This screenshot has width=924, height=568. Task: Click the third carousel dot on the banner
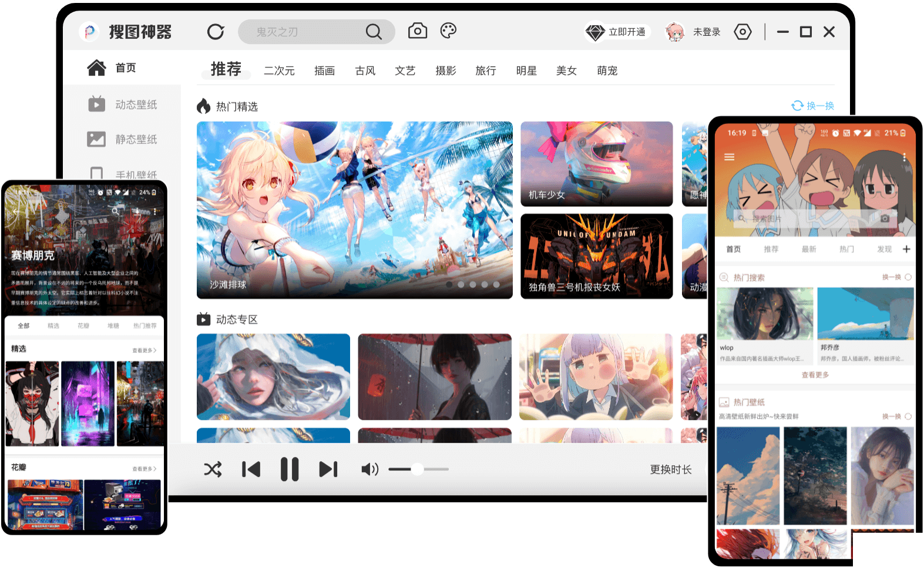point(473,284)
